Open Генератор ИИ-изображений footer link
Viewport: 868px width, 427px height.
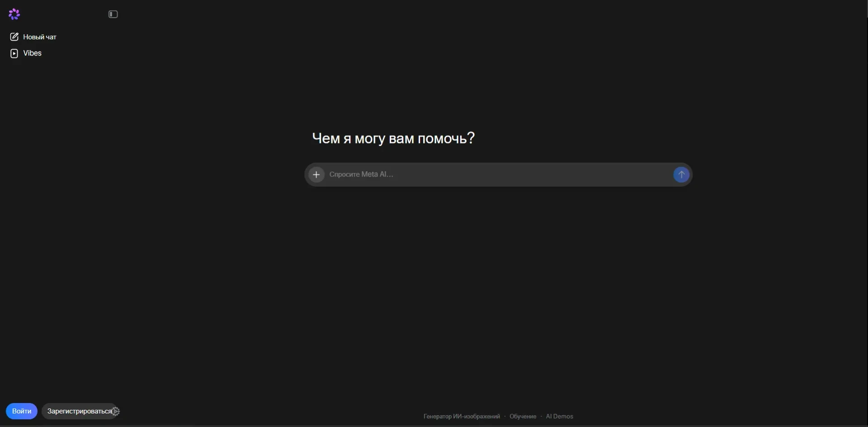coord(462,417)
